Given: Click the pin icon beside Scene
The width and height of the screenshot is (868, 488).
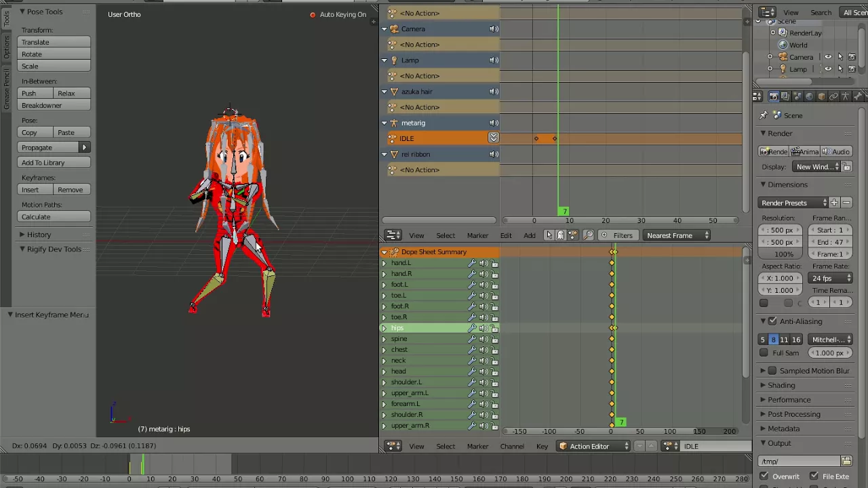Looking at the screenshot, I should [764, 115].
